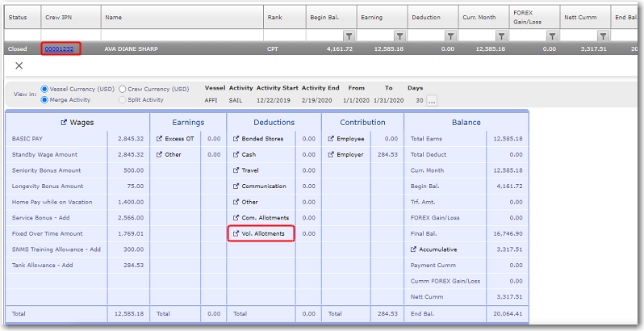Open filter menu for Begin Bal. column
Screen dimensions: 644x331
[349, 36]
